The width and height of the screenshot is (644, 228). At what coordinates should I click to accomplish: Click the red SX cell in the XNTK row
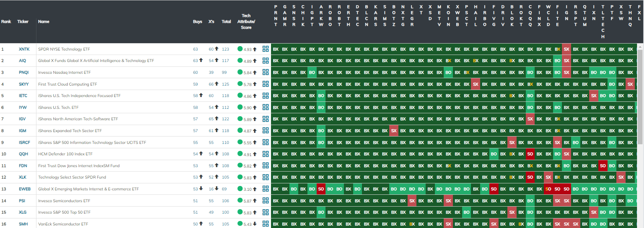coord(566,49)
